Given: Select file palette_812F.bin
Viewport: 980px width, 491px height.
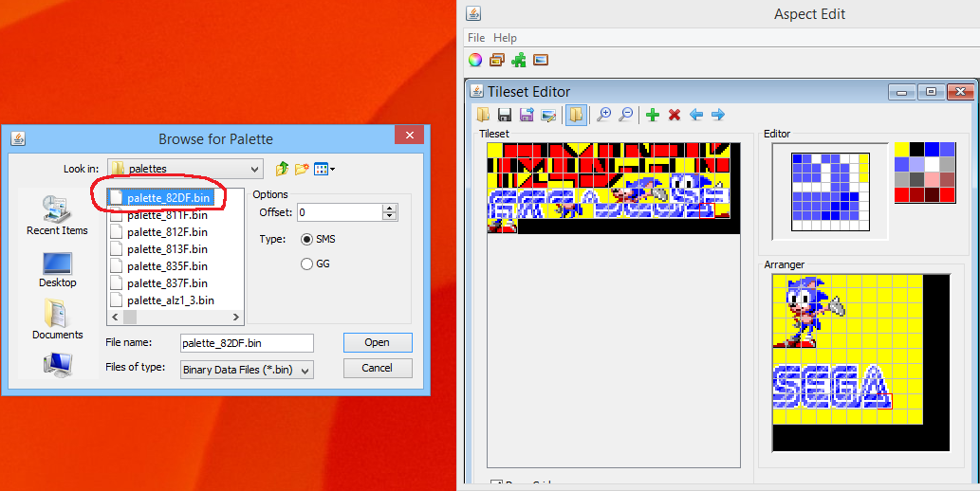Looking at the screenshot, I should click(x=158, y=232).
